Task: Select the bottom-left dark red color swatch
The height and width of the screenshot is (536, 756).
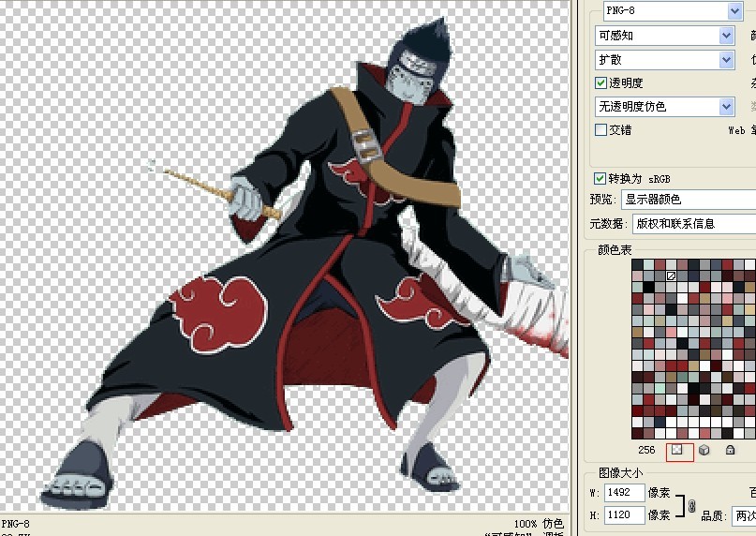Action: [x=637, y=433]
